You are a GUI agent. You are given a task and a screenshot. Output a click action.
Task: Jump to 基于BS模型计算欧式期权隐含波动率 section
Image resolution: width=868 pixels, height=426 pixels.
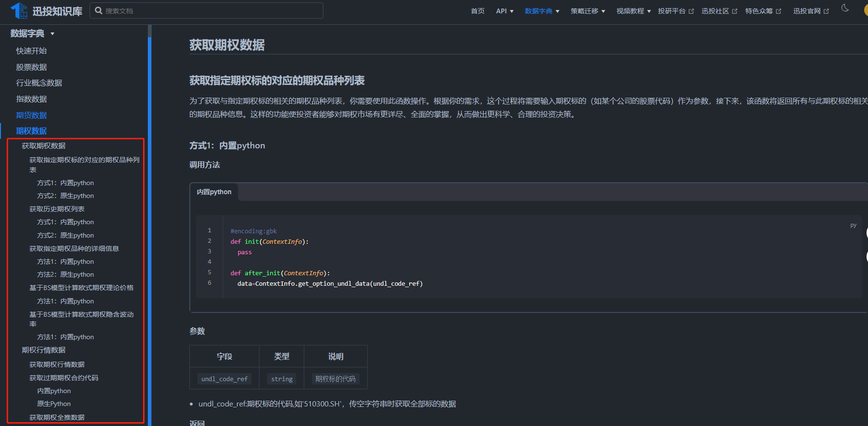(82, 319)
